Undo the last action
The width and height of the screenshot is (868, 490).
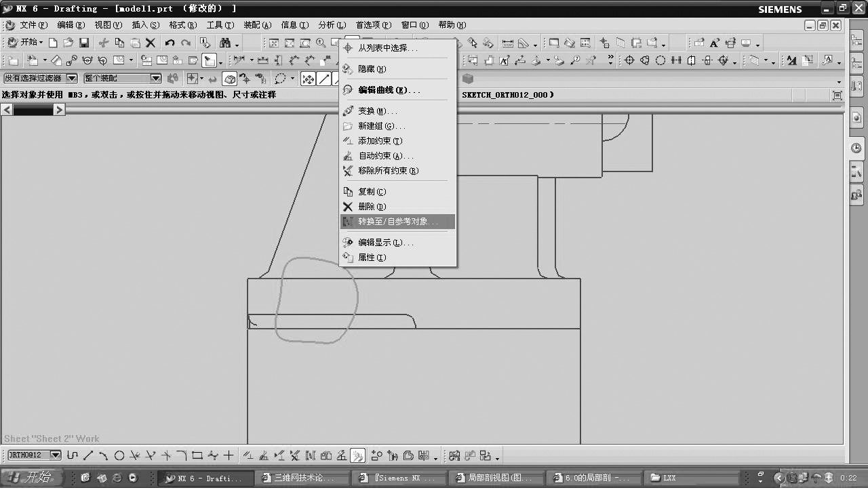170,43
